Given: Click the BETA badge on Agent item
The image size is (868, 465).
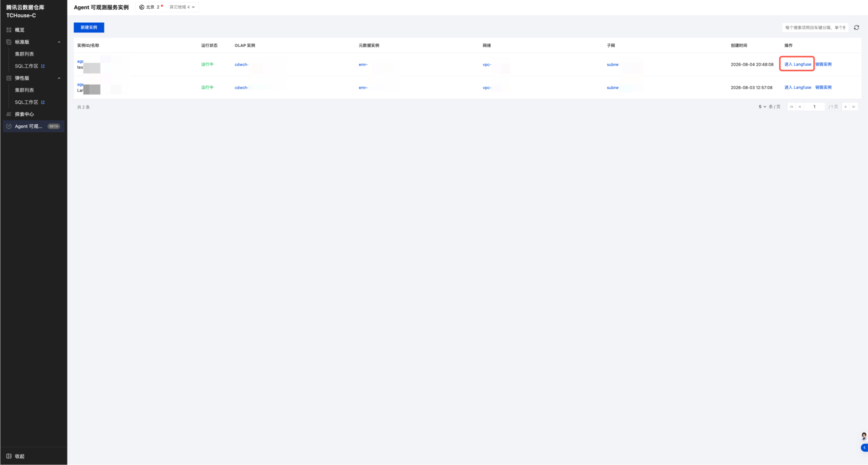Looking at the screenshot, I should pos(54,126).
